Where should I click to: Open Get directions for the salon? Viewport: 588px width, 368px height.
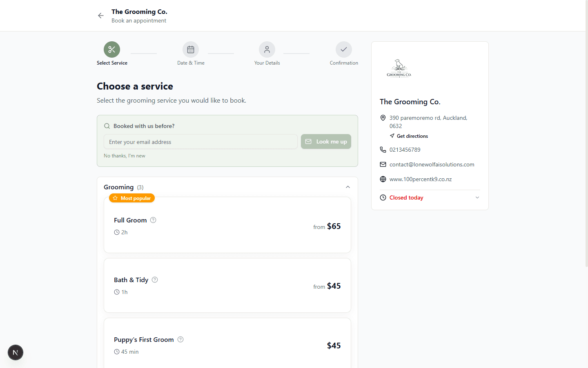(409, 136)
